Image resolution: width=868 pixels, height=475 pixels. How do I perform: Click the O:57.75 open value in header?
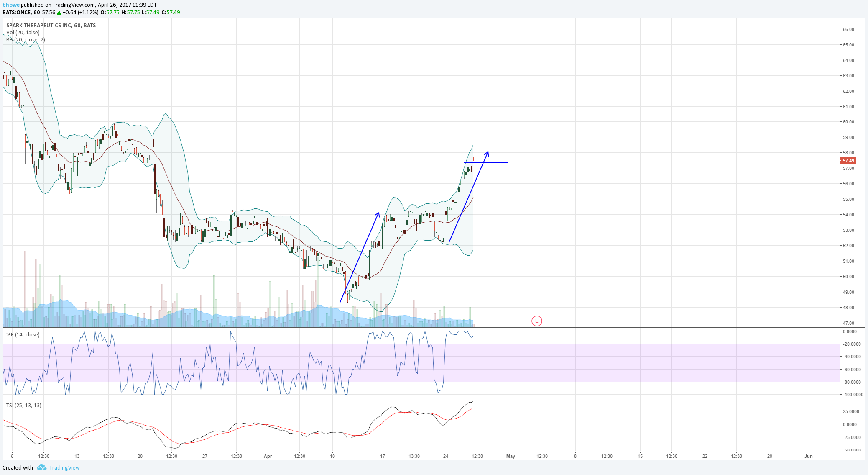110,13
